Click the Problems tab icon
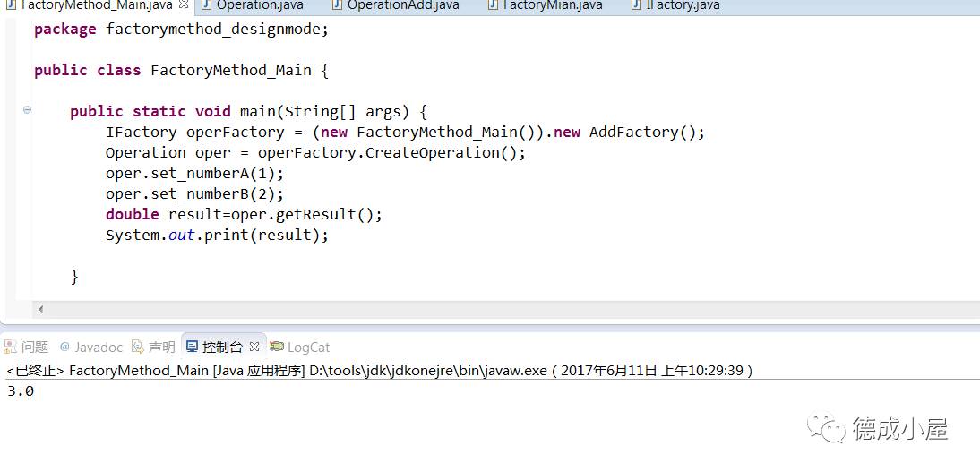This screenshot has width=980, height=472. point(9,347)
